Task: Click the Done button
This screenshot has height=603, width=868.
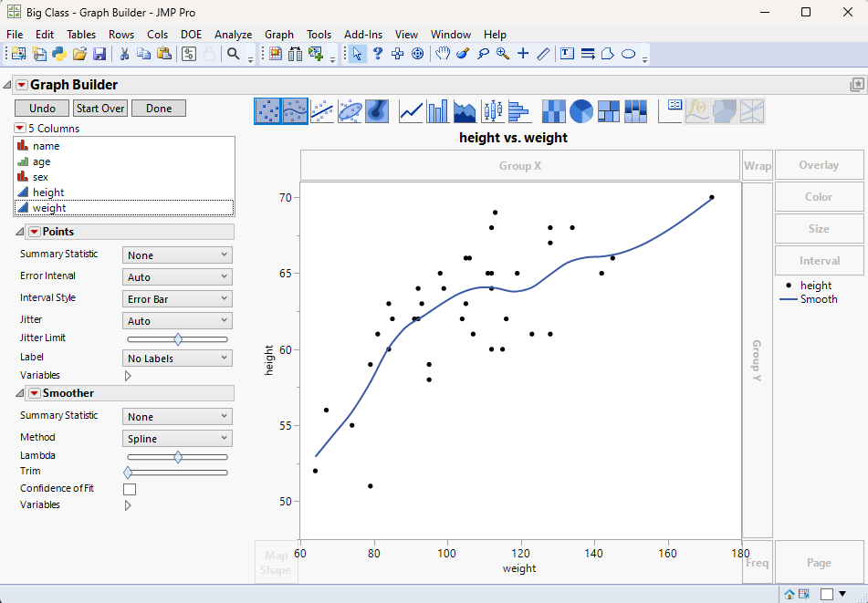Action: coord(159,109)
